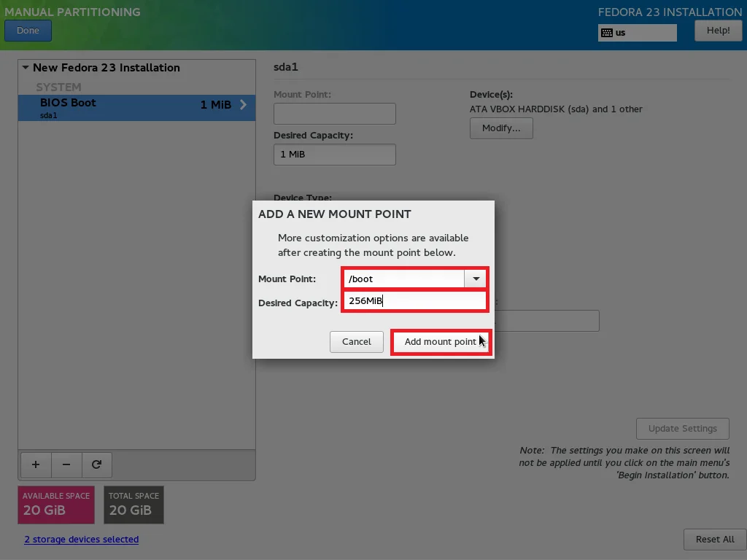Click Reset All button
Screen dimensions: 747x560
(714, 539)
